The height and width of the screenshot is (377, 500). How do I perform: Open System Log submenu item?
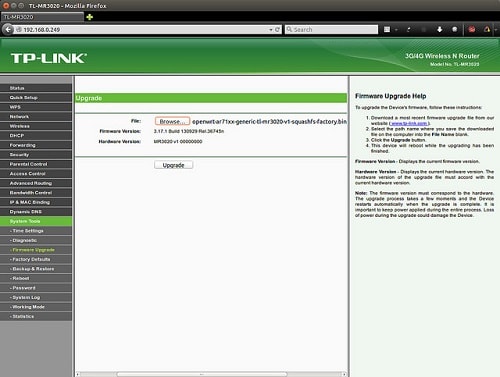click(x=36, y=297)
